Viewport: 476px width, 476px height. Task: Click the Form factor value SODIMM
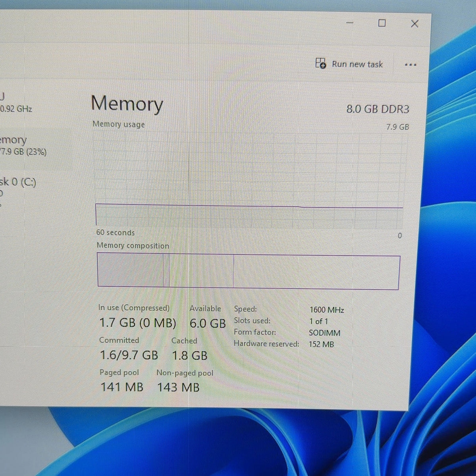[x=324, y=333]
